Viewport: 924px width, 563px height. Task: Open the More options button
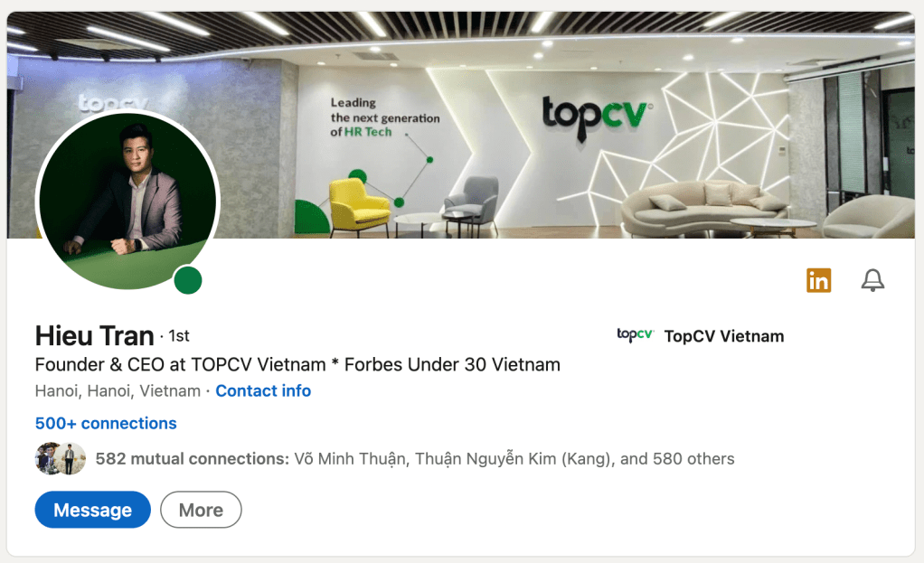click(x=201, y=510)
